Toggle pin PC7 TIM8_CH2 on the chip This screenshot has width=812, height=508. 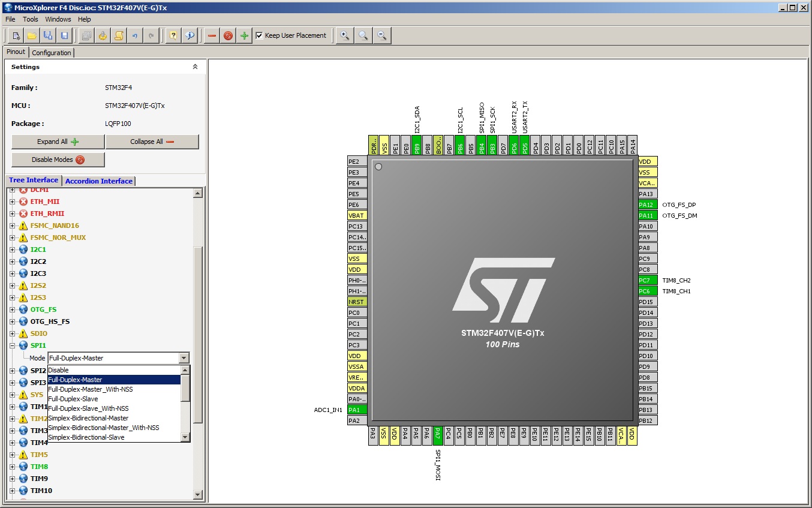click(x=648, y=280)
